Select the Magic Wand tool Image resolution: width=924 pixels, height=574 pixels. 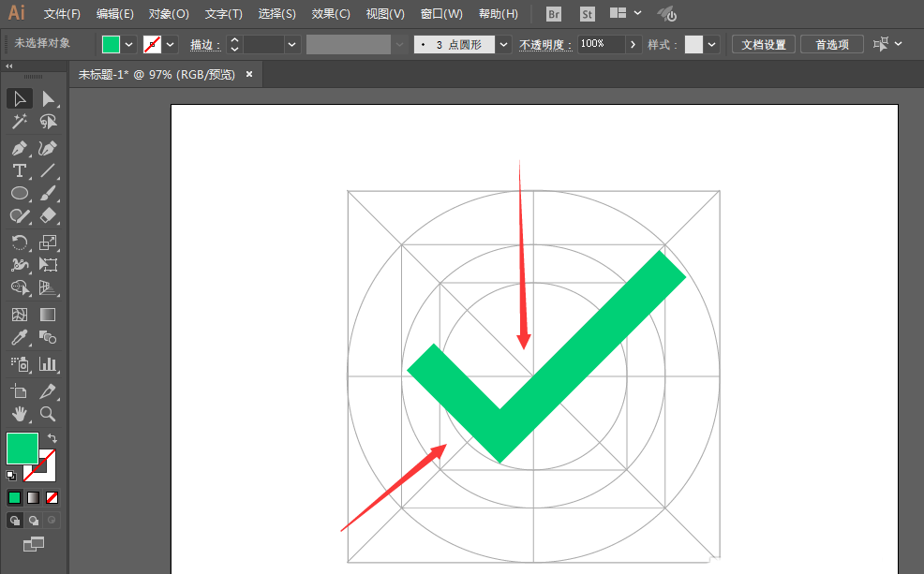pyautogui.click(x=21, y=122)
